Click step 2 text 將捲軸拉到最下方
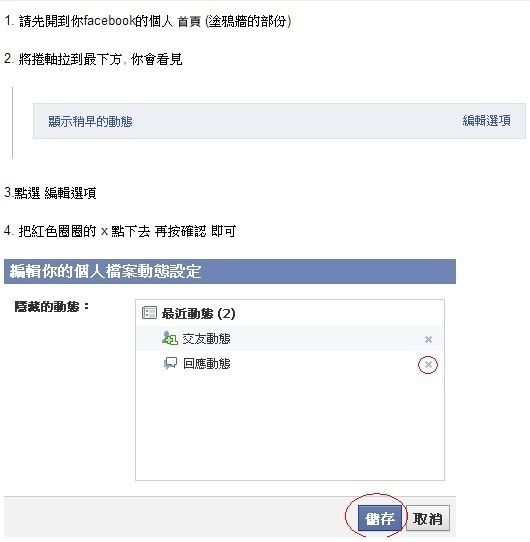The height and width of the screenshot is (542, 530). click(93, 59)
